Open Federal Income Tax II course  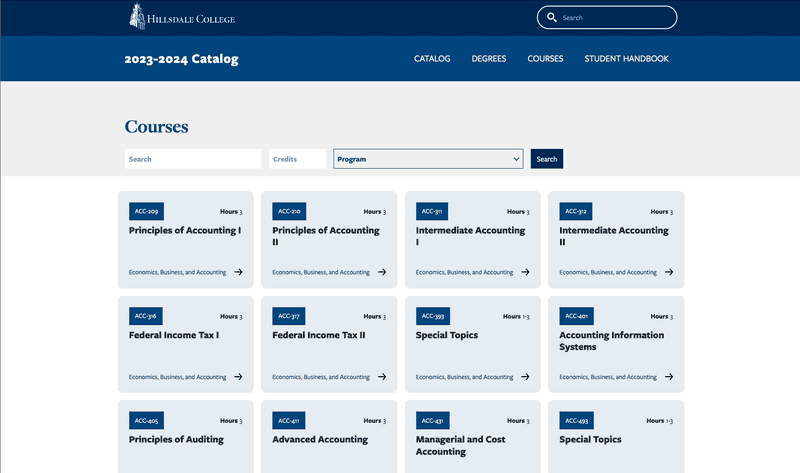point(318,335)
